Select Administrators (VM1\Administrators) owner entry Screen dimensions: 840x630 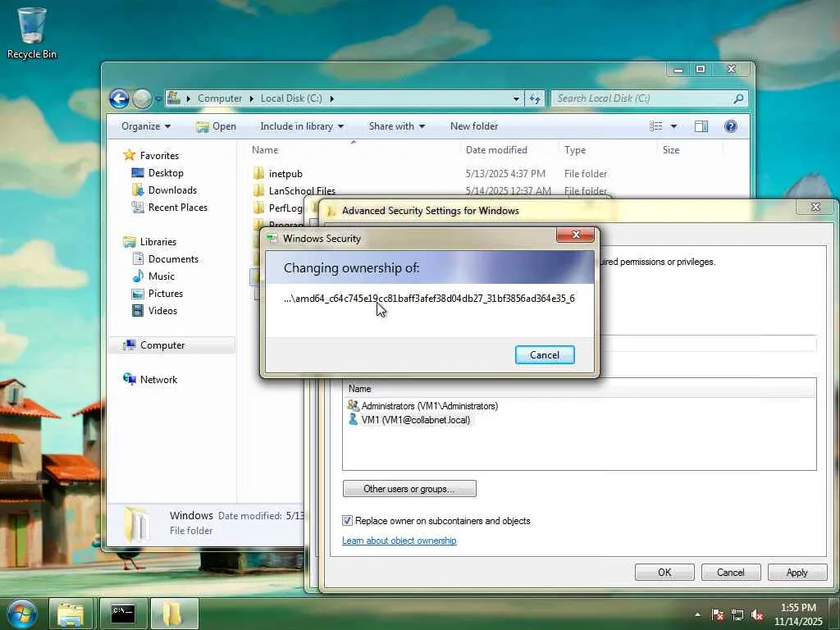click(x=422, y=406)
